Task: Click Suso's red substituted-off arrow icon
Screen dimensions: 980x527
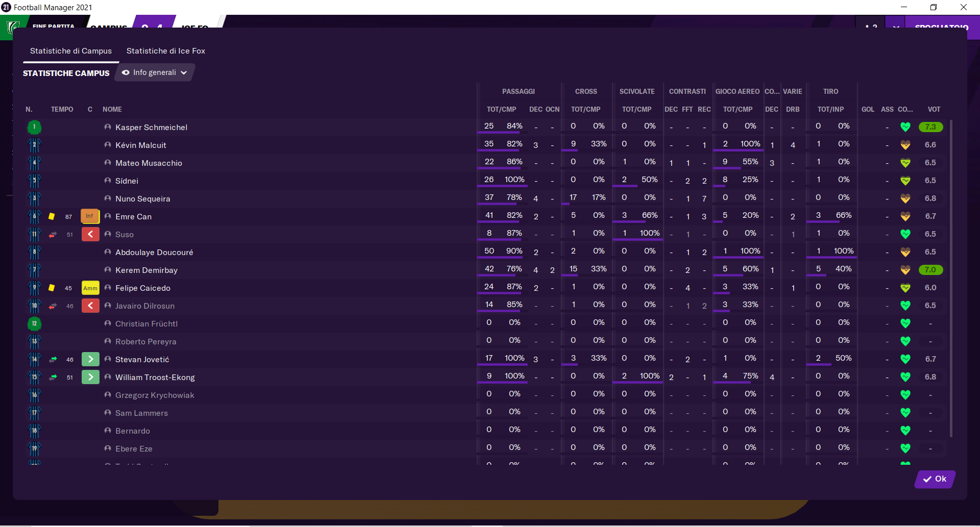Action: pos(90,234)
